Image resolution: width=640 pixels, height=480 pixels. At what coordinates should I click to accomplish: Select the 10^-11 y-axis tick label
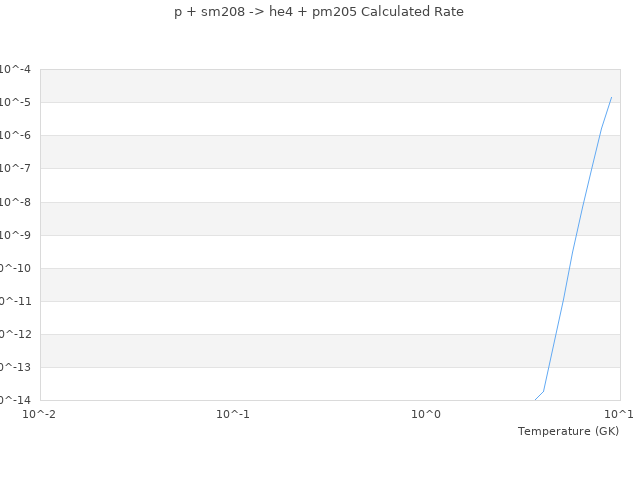tap(15, 301)
